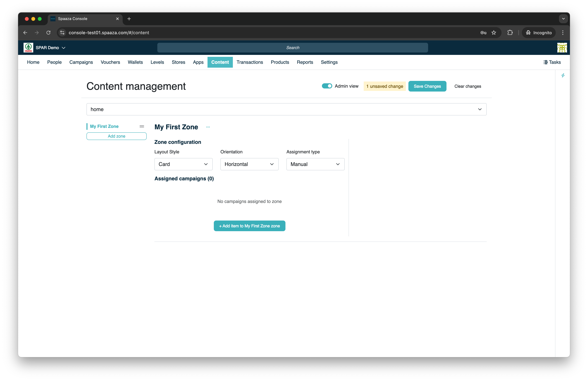Click Add item to My First Zone

(x=249, y=226)
